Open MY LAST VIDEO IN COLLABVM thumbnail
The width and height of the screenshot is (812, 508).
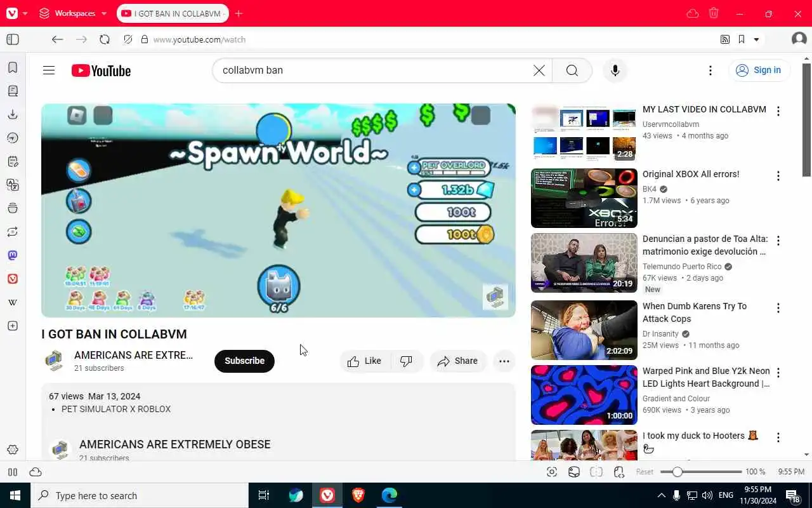[584, 133]
